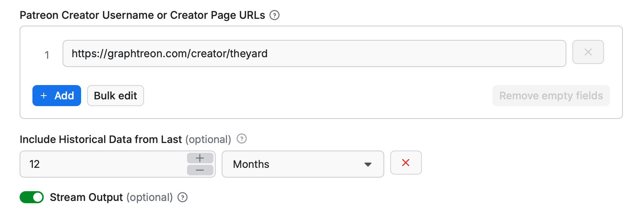Viewport: 644px width, 213px height.
Task: Open help tooltip for Include Historical Data
Action: [242, 139]
